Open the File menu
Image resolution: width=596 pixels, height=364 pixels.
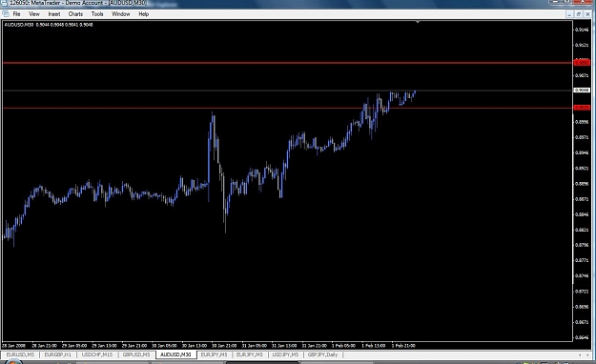point(16,14)
